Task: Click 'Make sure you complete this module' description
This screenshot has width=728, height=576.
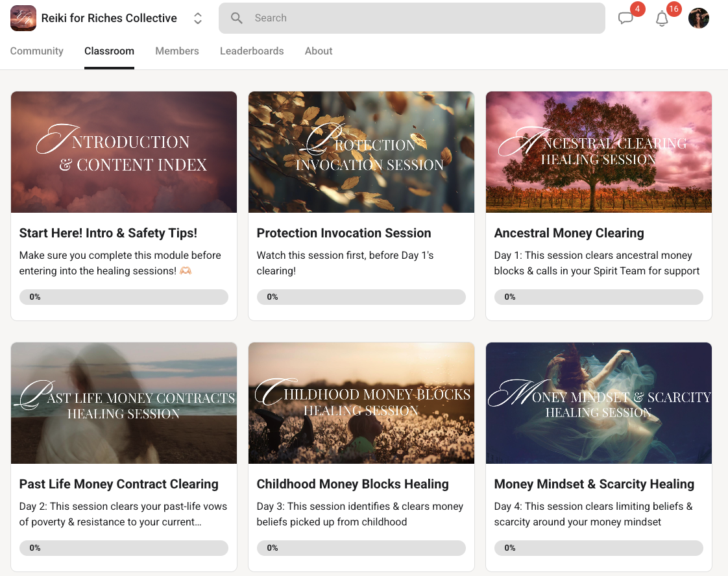Action: click(120, 263)
